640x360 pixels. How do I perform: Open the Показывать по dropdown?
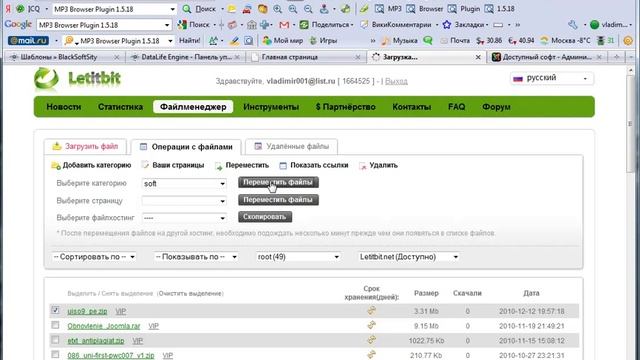point(196,257)
